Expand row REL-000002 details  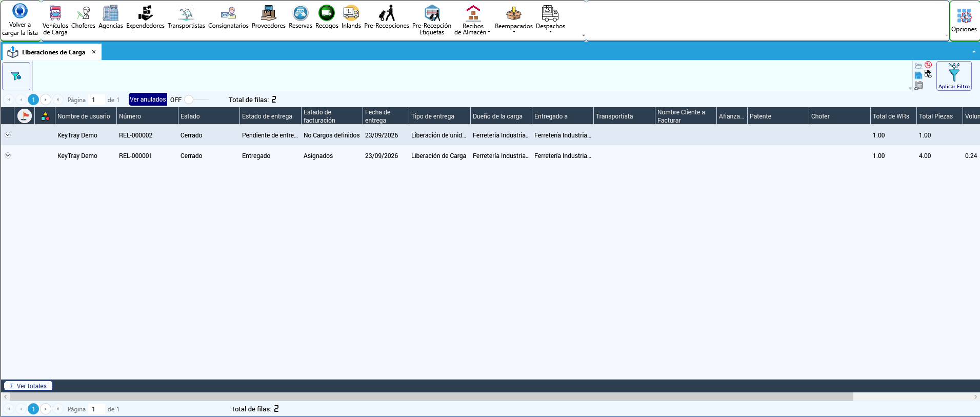point(8,135)
